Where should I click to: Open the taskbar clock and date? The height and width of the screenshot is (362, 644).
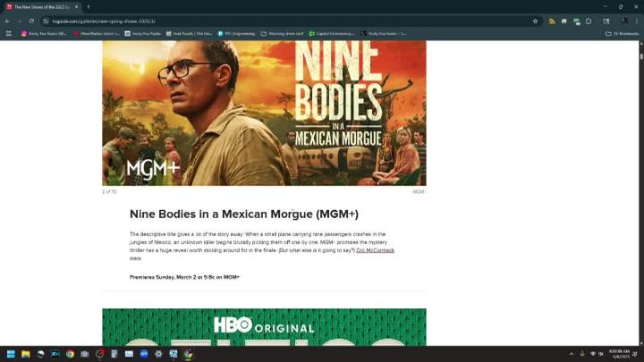(x=619, y=354)
